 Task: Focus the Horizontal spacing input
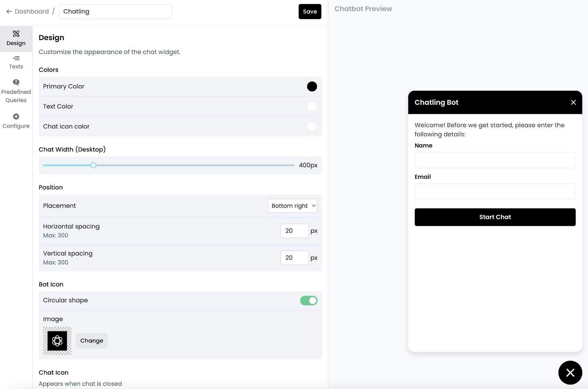click(294, 231)
